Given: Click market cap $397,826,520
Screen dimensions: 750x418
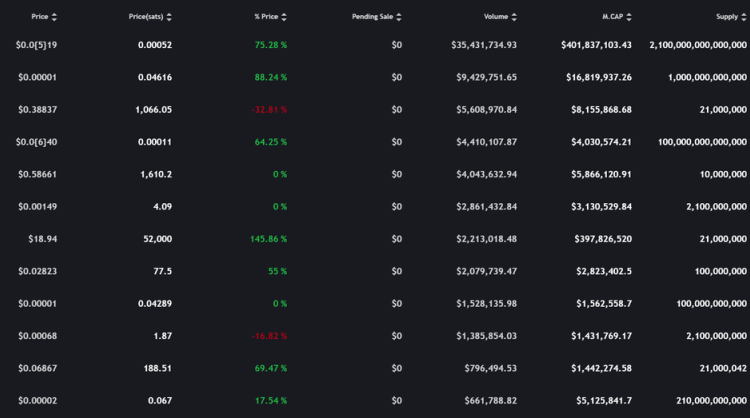Looking at the screenshot, I should click(x=603, y=239).
